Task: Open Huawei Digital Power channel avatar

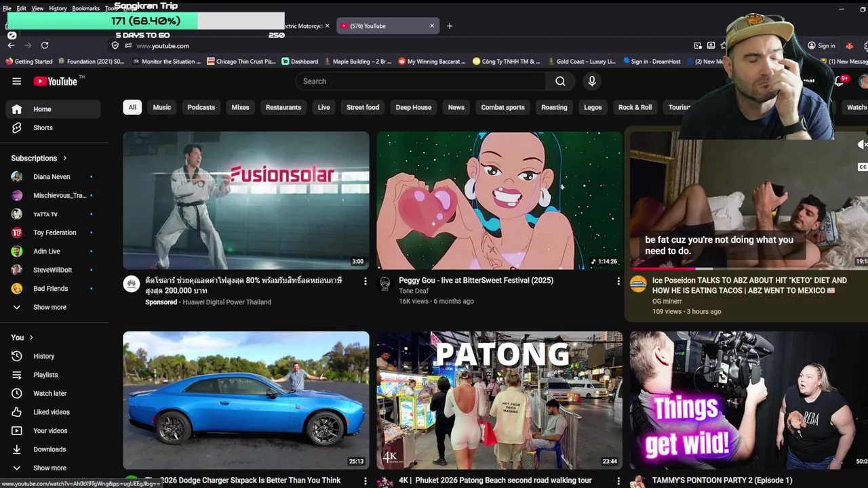Action: [x=132, y=284]
